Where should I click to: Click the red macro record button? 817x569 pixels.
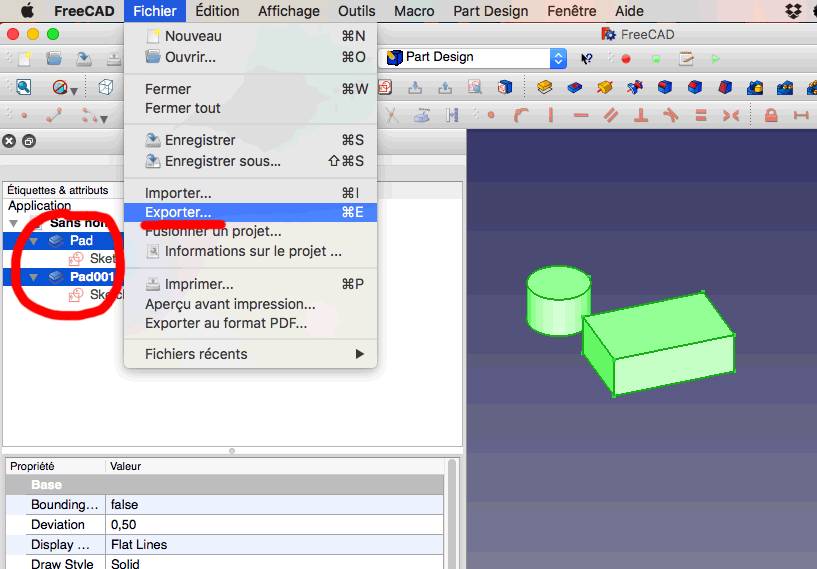[626, 58]
